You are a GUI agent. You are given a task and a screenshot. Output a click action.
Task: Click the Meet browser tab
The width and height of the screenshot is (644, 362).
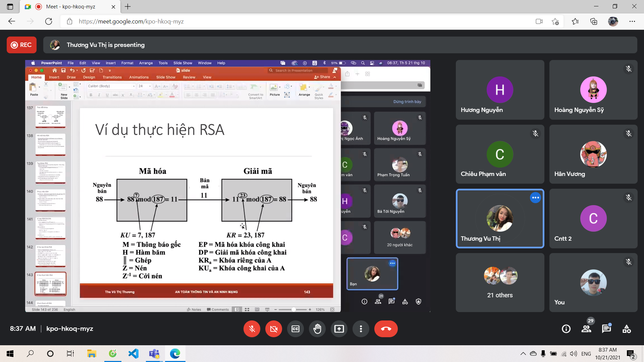pos(70,7)
